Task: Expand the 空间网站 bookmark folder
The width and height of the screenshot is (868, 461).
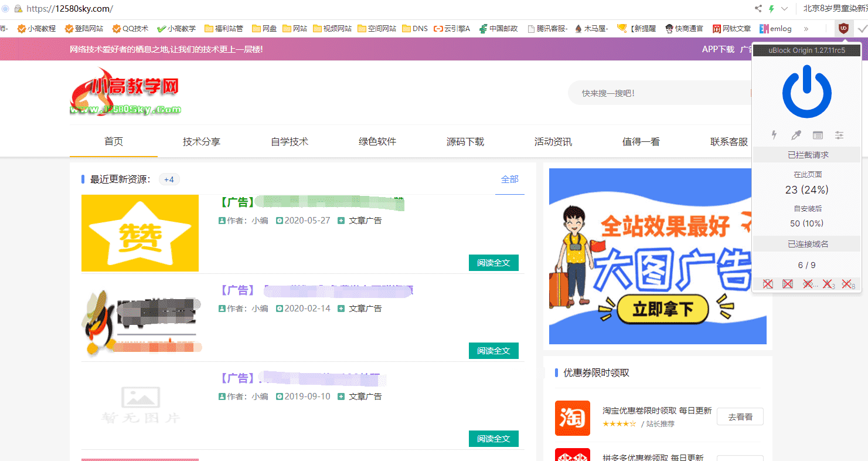Action: point(377,28)
